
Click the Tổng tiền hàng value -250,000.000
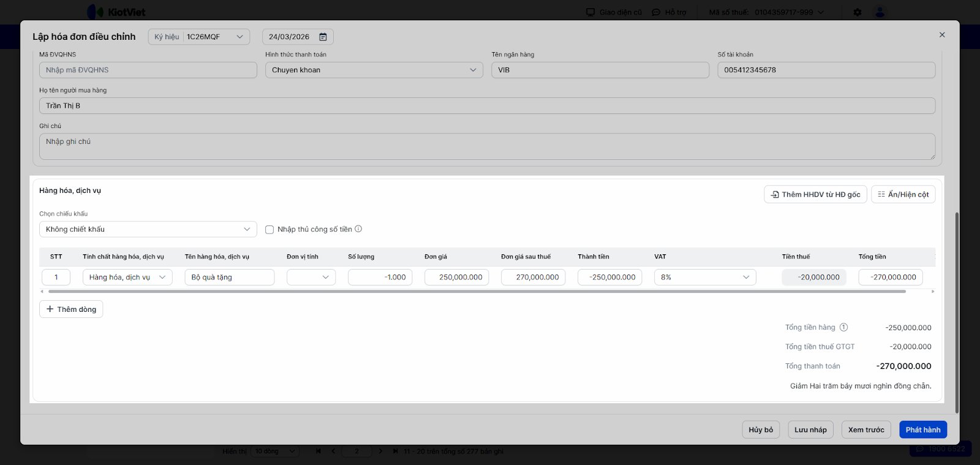tap(908, 328)
